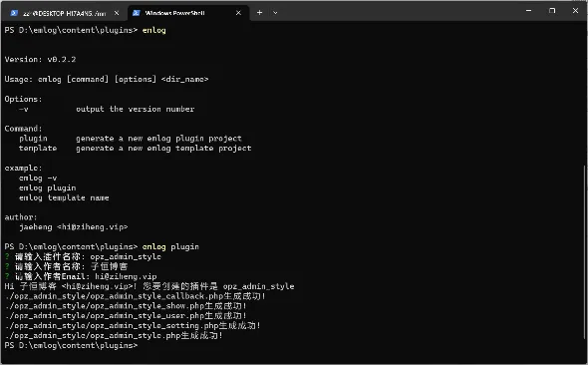
Task: Close the terminal window
Action: point(576,11)
